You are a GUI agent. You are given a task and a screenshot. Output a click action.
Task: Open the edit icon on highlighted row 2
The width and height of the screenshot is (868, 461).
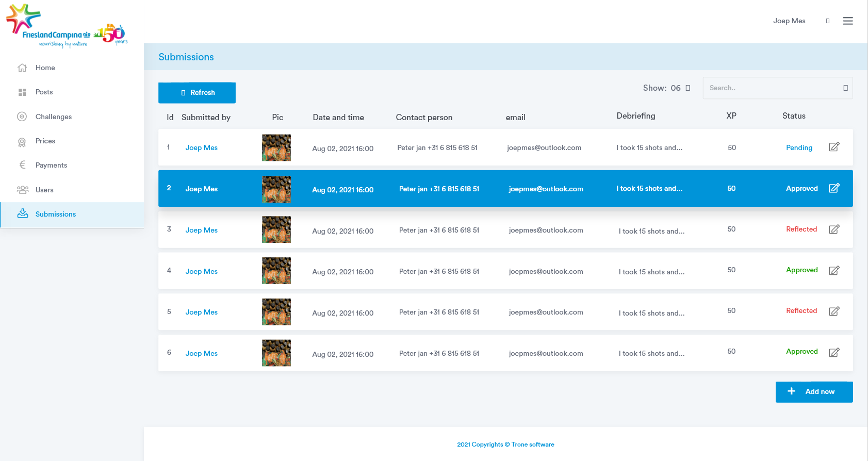[x=833, y=188]
